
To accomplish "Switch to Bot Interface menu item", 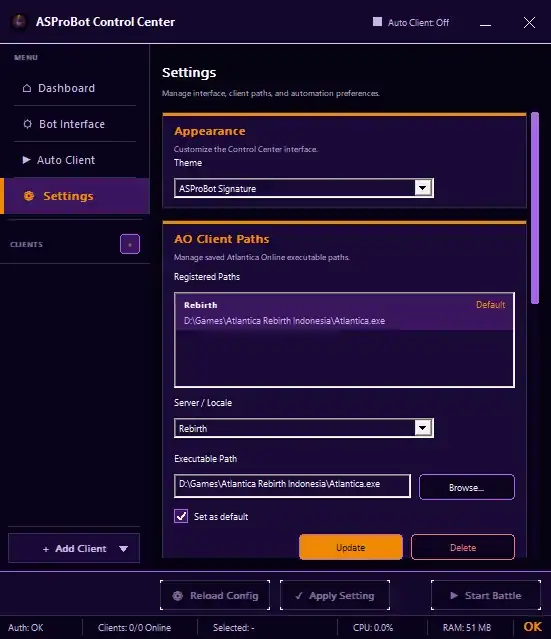I will (75, 124).
